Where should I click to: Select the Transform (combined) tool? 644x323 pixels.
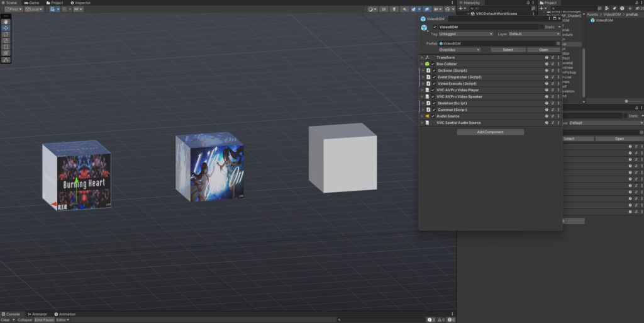pos(6,53)
